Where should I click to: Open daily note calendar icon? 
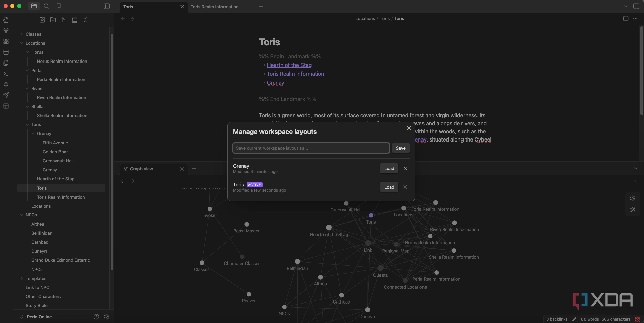point(6,52)
